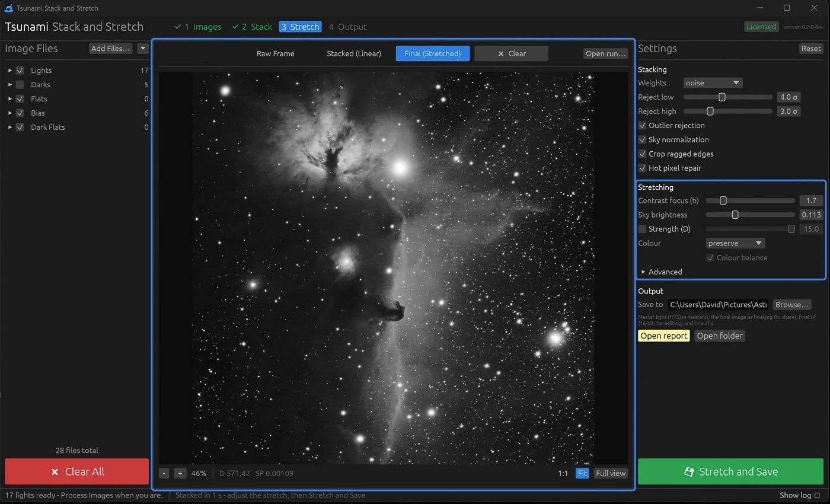Screen dimensions: 830x504
Task: Toggle the Flats checkbox
Action: pos(20,98)
